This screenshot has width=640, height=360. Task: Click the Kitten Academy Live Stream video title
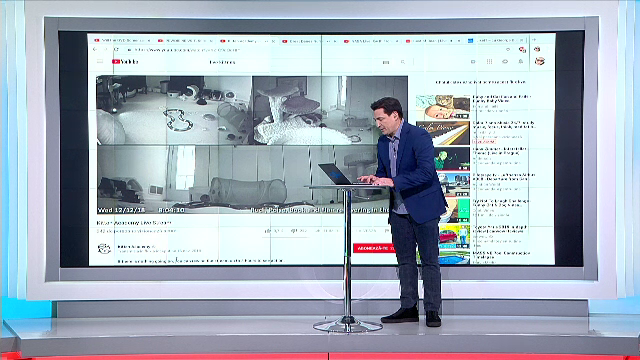tap(134, 223)
